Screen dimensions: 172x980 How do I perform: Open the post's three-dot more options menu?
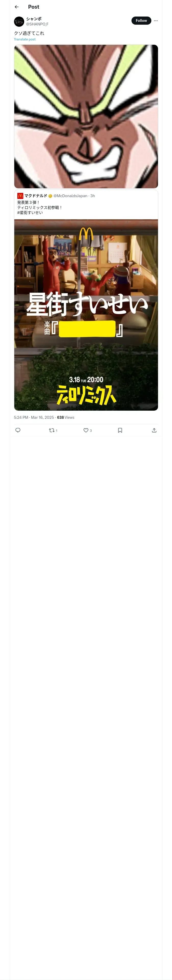click(x=156, y=21)
